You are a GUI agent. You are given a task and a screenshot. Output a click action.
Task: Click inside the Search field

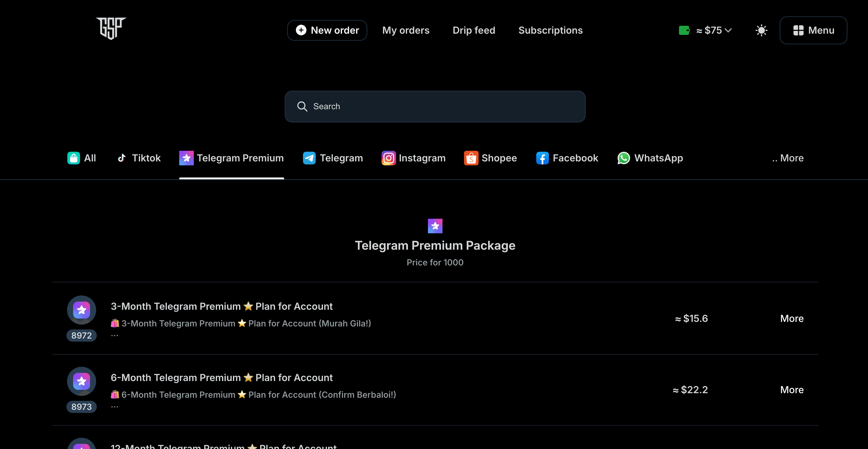435,106
